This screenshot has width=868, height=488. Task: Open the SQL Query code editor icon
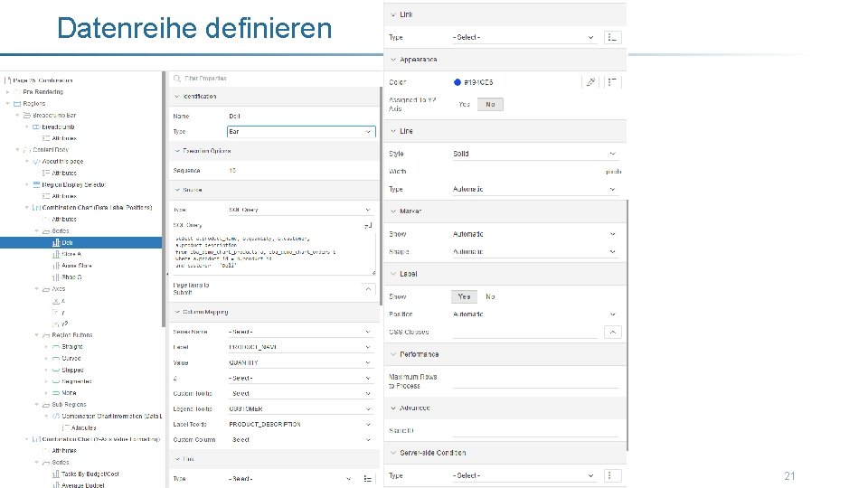tap(368, 225)
